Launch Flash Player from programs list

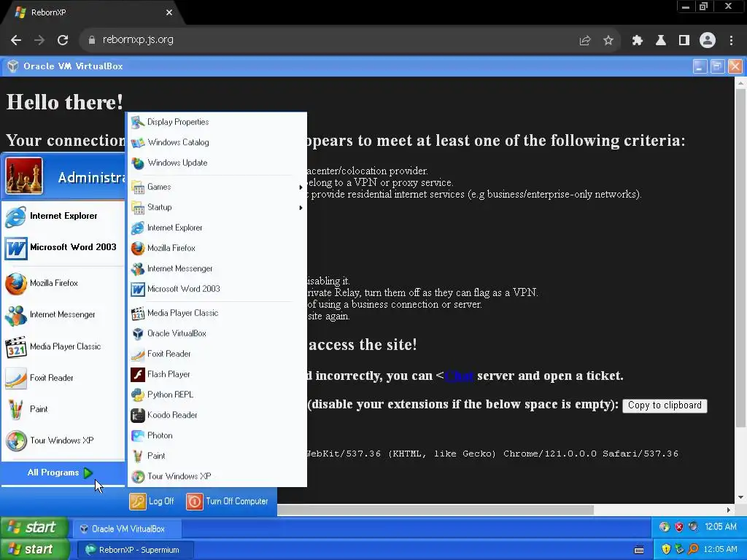tap(217, 374)
